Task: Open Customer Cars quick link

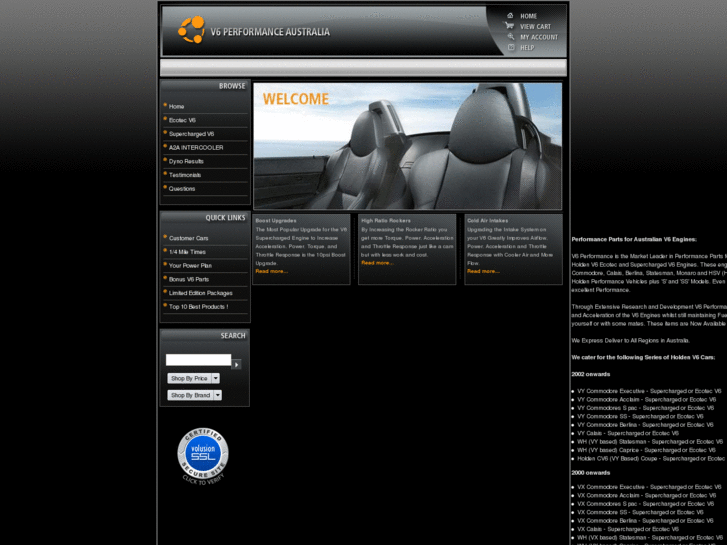Action: pyautogui.click(x=188, y=238)
